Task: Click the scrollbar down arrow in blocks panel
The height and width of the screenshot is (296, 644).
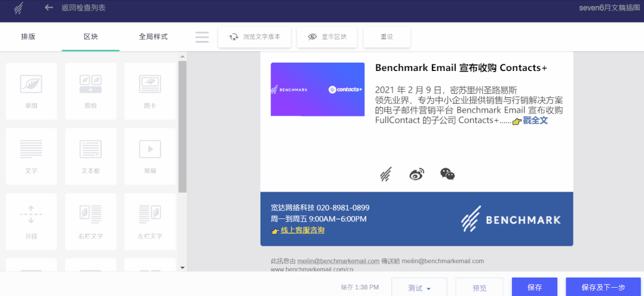Action: [182, 268]
